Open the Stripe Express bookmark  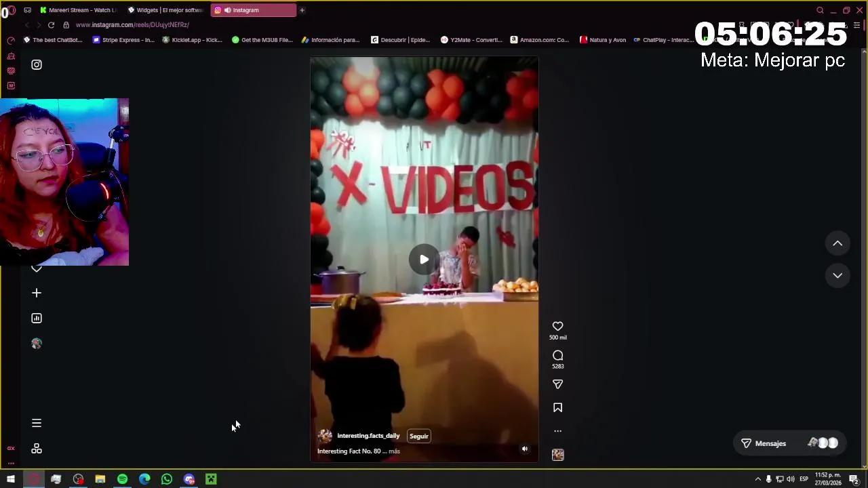[123, 40]
